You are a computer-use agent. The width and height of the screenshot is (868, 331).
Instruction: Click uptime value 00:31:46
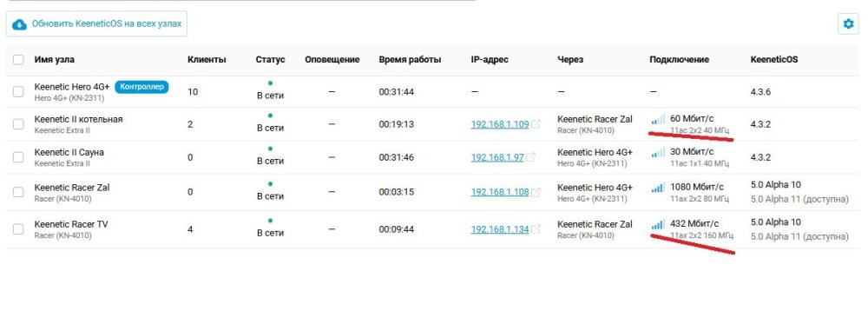pyautogui.click(x=397, y=157)
